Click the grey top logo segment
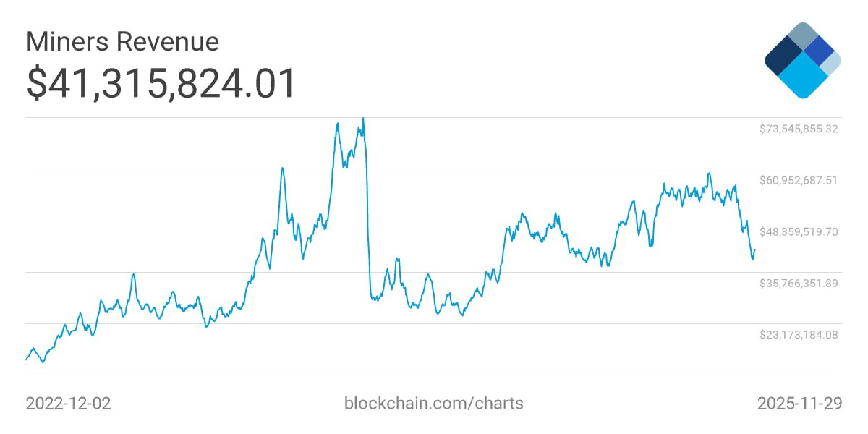The width and height of the screenshot is (868, 434). pos(802,35)
